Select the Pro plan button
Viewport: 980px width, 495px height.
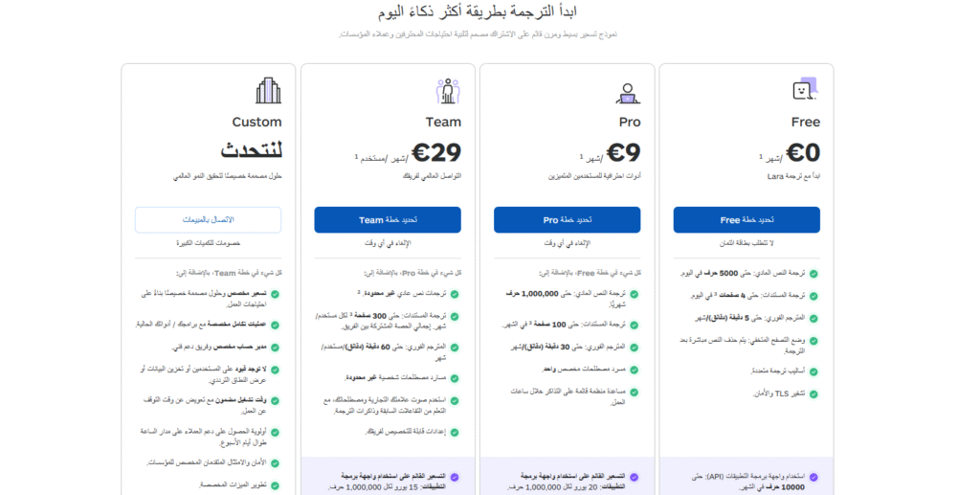coord(567,220)
